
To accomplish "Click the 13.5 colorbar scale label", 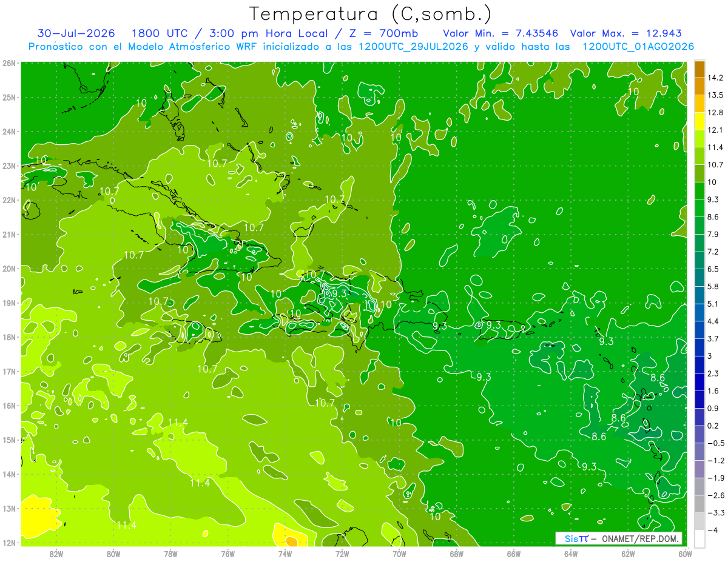I will pos(715,95).
